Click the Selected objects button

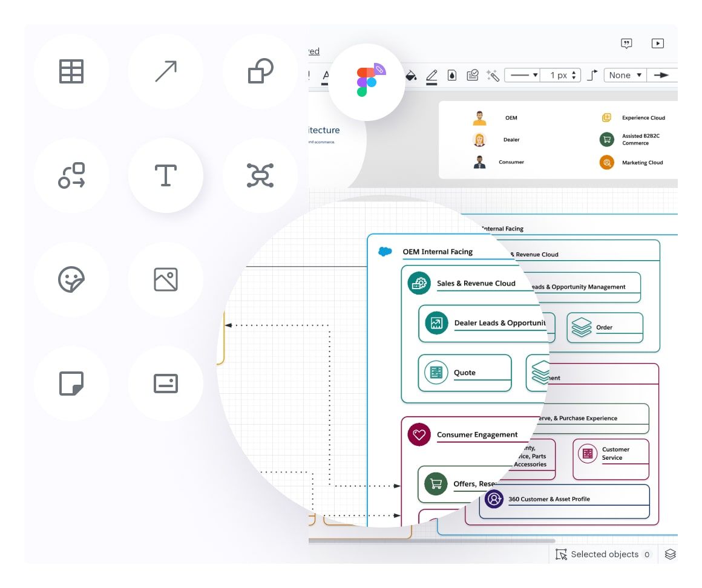(x=603, y=554)
